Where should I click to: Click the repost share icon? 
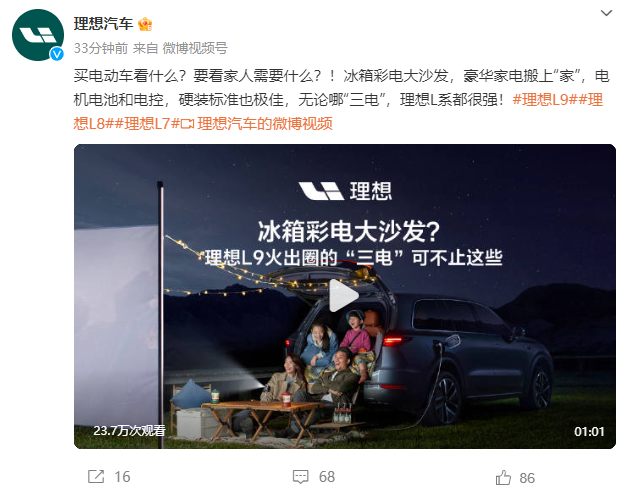(96, 477)
